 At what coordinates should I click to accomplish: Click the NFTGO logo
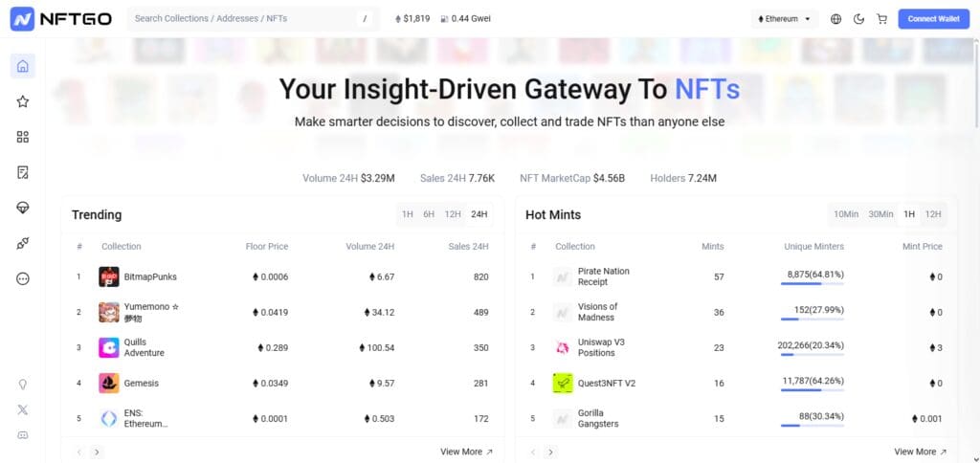tap(60, 19)
